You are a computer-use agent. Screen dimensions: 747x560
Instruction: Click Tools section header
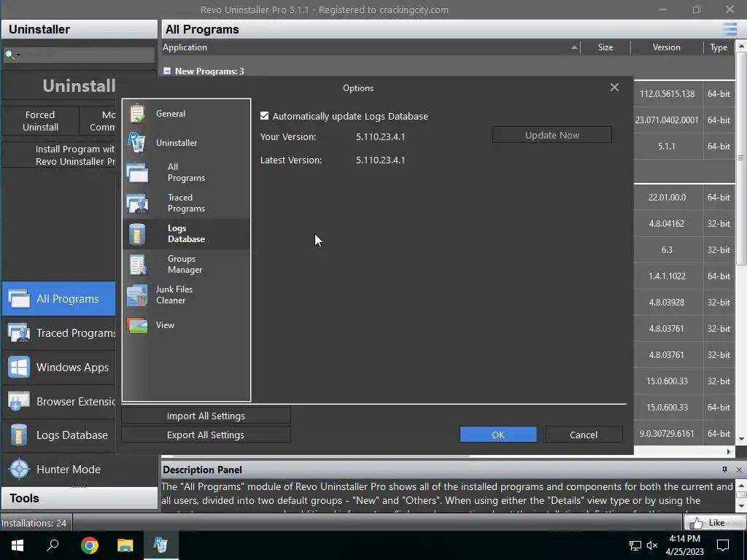point(79,498)
